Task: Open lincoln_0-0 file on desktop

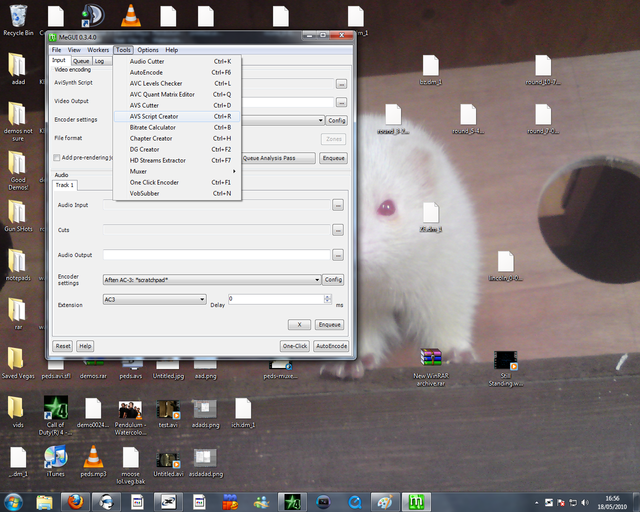Action: coord(506,266)
